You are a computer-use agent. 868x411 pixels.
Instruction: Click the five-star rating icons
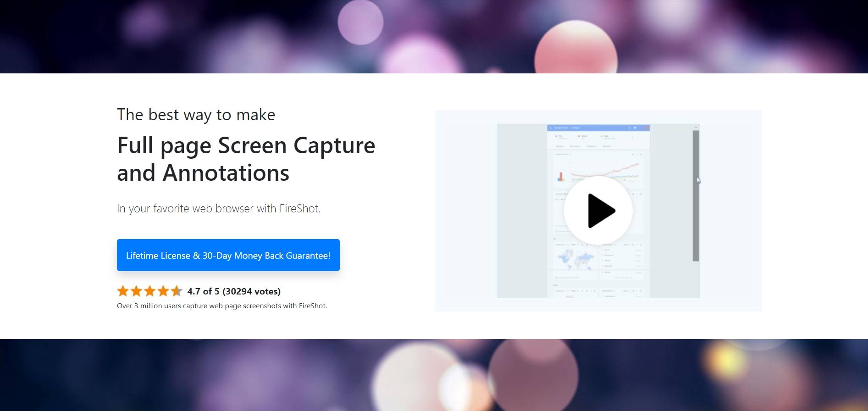[149, 291]
